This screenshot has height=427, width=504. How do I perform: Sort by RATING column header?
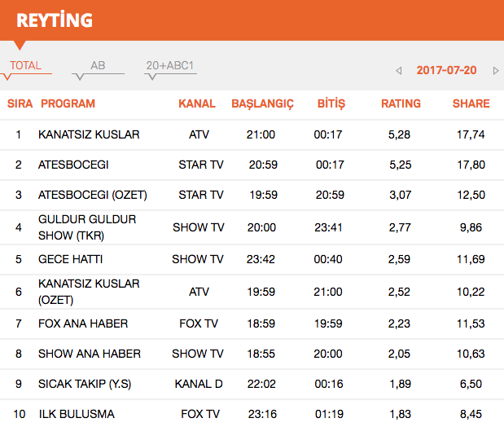401,103
